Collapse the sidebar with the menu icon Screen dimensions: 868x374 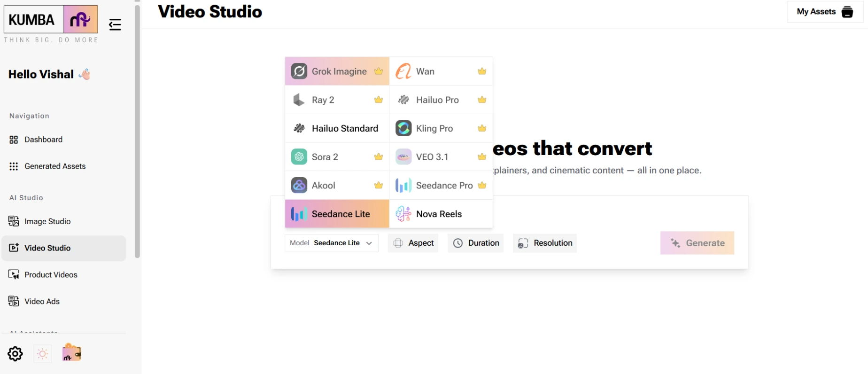(x=115, y=24)
